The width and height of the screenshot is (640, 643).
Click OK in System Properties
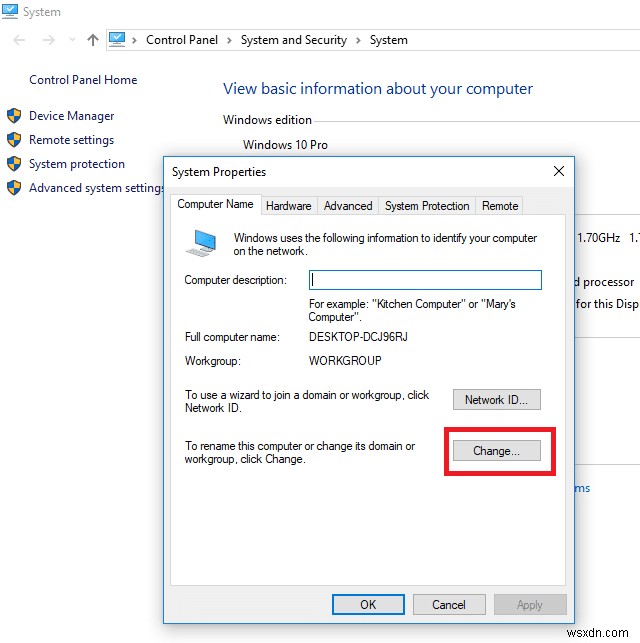[x=368, y=604]
